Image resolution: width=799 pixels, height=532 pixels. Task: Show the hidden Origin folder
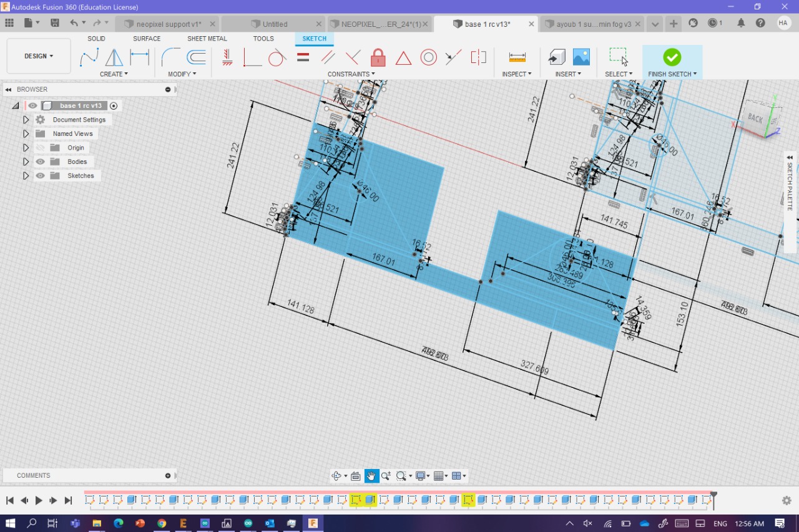[41, 148]
